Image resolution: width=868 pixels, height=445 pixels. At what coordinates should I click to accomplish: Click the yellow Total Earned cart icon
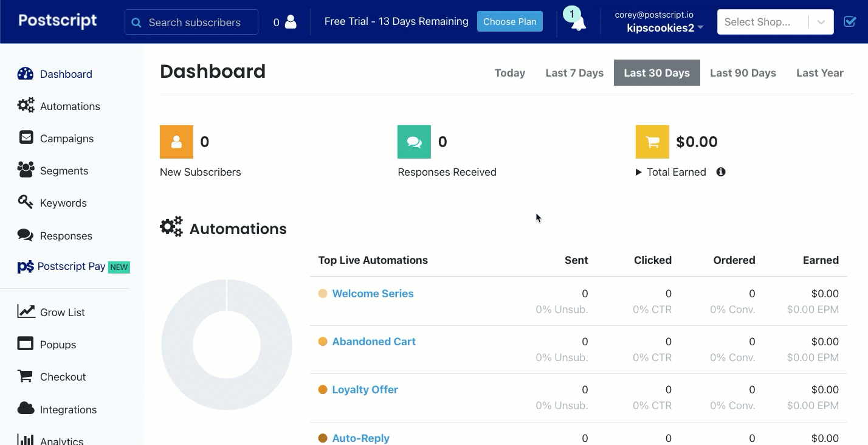(652, 142)
